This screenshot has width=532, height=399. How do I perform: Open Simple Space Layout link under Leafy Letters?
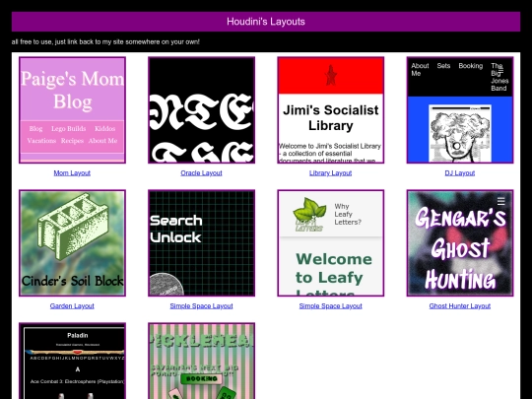click(330, 306)
